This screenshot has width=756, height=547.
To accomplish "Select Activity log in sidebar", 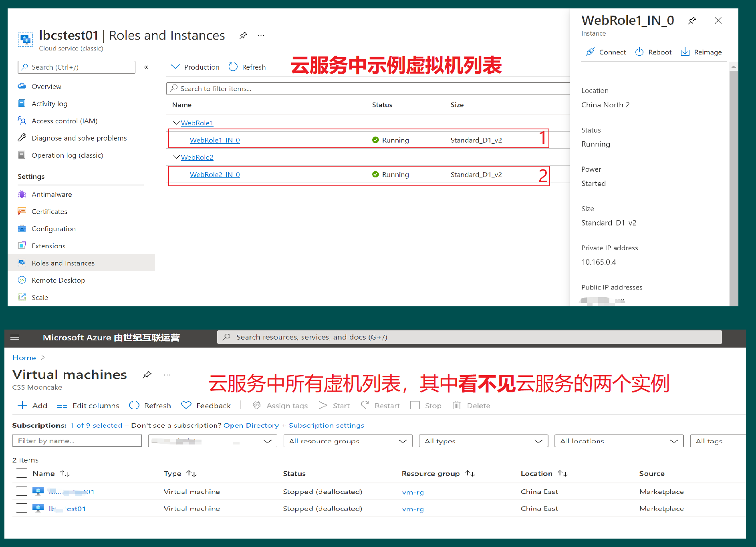I will (49, 104).
